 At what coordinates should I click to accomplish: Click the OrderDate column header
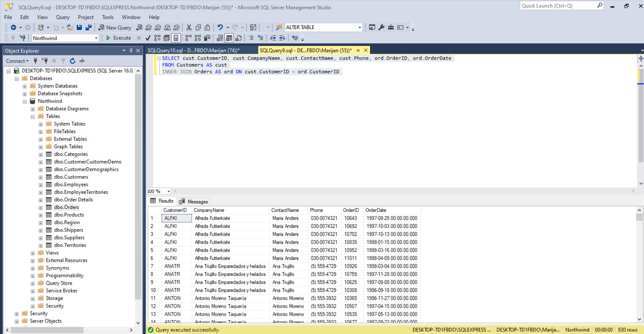(x=392, y=210)
